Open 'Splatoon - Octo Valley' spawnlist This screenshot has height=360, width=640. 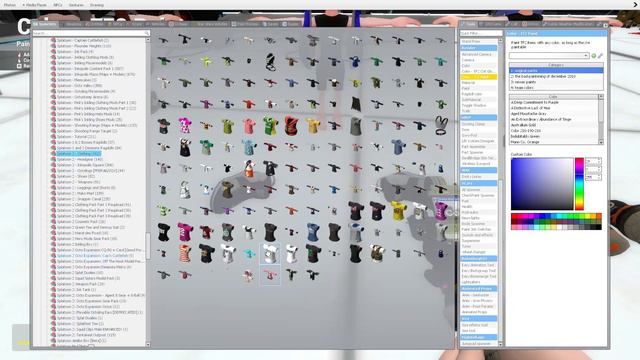[x=79, y=86]
